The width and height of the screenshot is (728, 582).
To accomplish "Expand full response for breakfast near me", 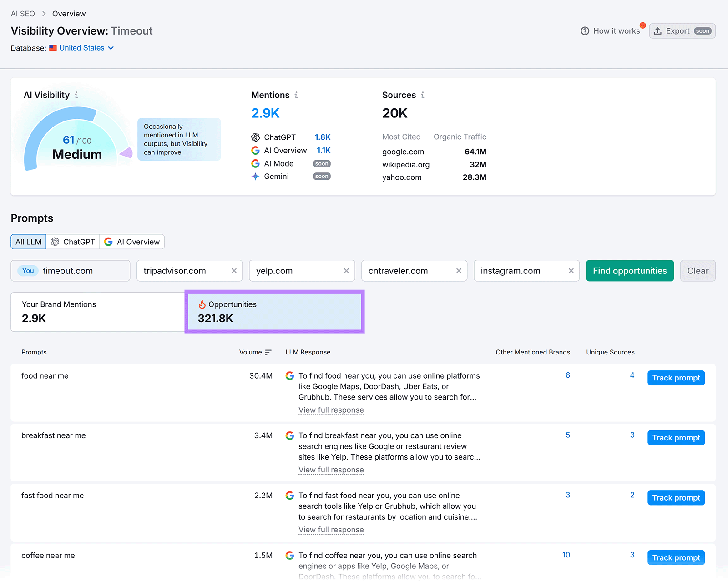I will coord(331,470).
